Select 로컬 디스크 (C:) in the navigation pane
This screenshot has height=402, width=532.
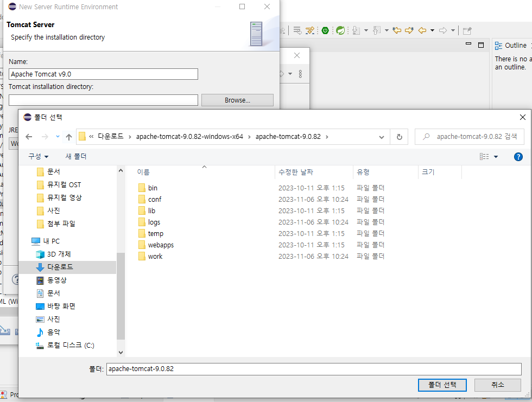pyautogui.click(x=71, y=346)
